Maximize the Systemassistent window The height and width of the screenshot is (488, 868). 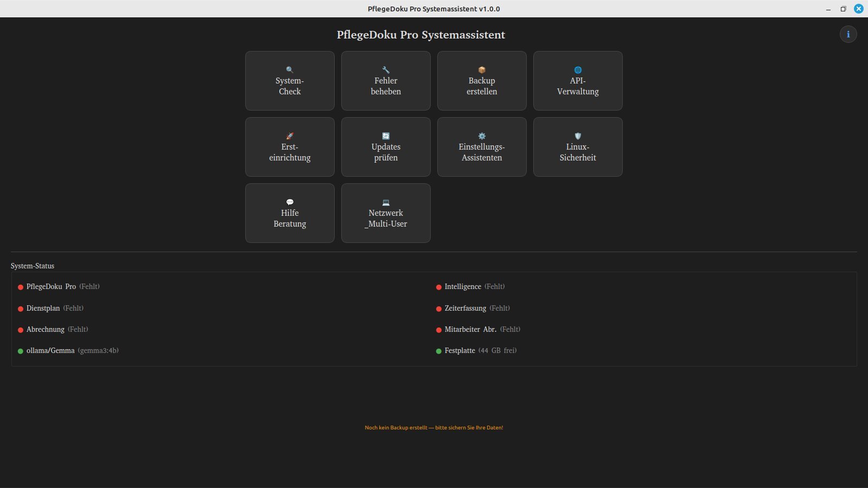pyautogui.click(x=844, y=9)
